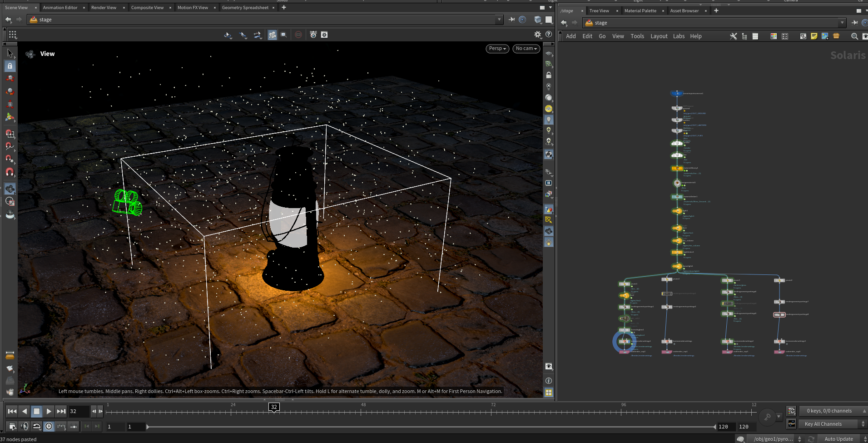Click the Auto Update button
Screen dimensions: 868x443
pos(838,439)
